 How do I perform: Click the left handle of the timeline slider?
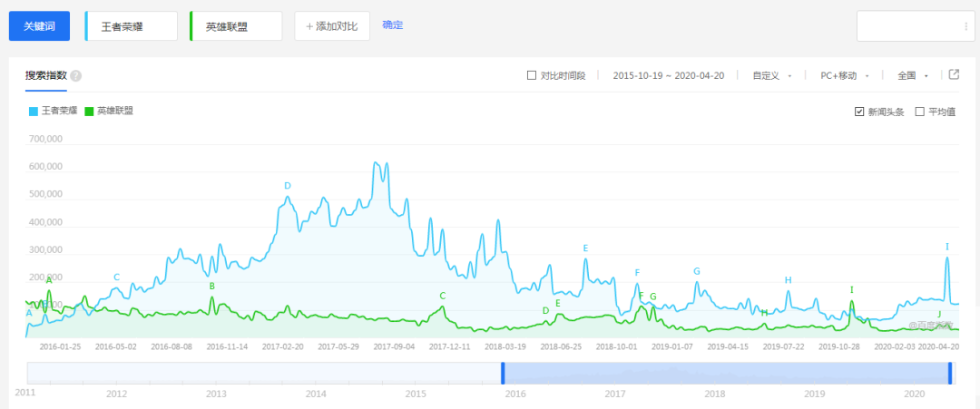click(503, 373)
